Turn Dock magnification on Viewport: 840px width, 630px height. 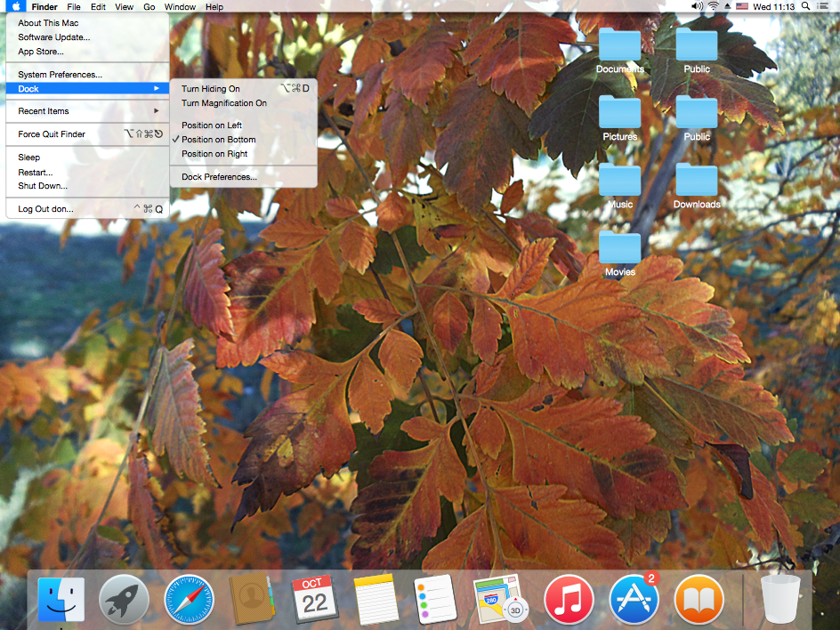coord(224,103)
